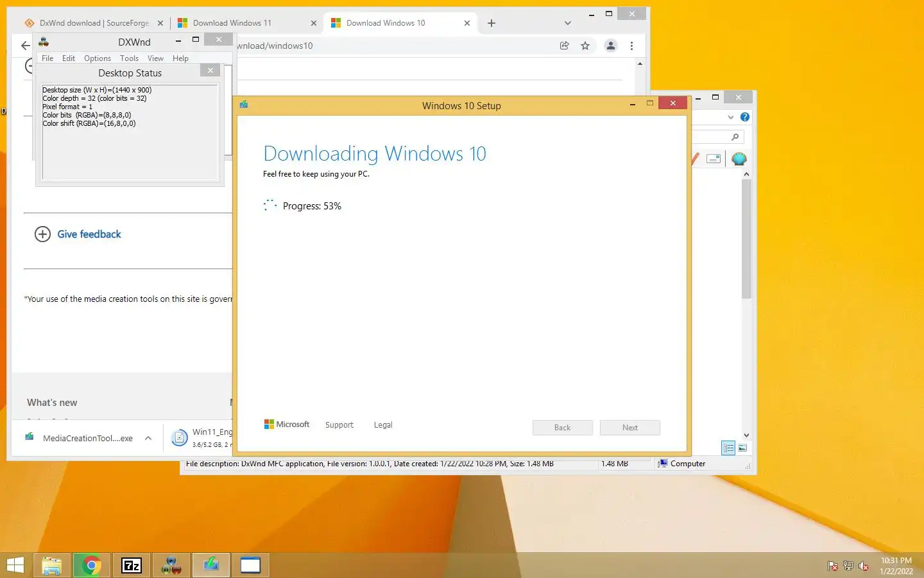Click the Give feedback link
Viewport: 924px width, 578px height.
click(89, 234)
